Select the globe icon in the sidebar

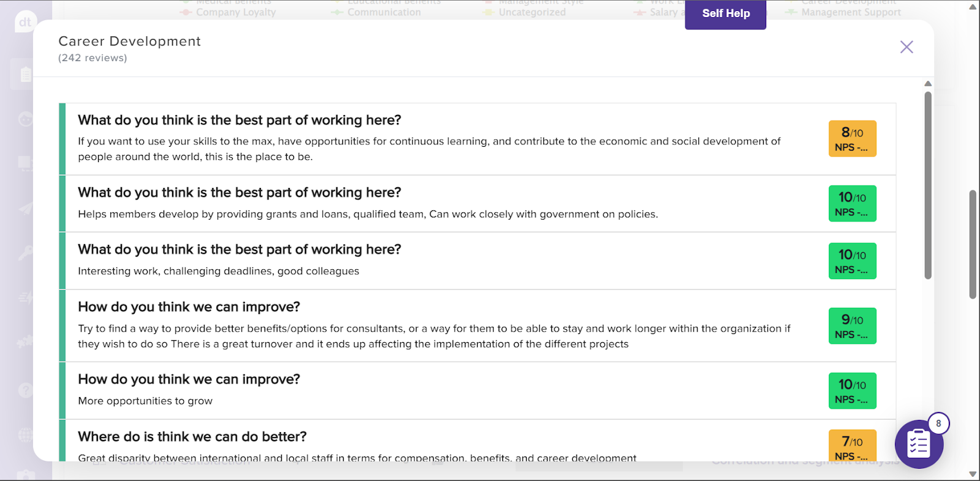click(25, 435)
